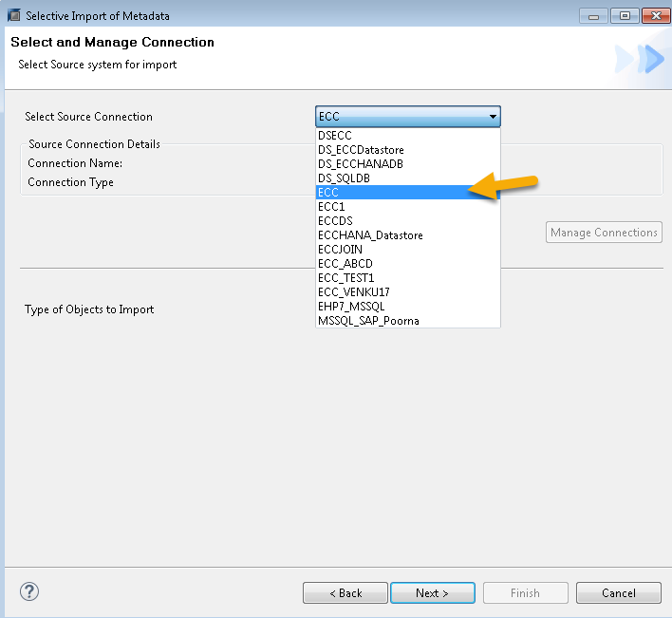Choose ECC_ABCD in the connection list
672x618 pixels.
408,264
